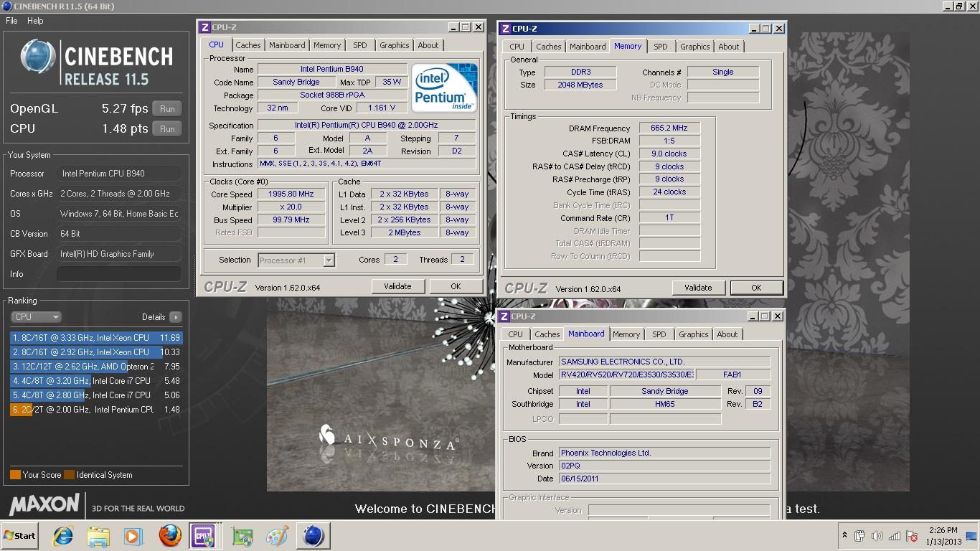
Task: Click the Cinebench title bar icon
Action: pyautogui.click(x=6, y=6)
